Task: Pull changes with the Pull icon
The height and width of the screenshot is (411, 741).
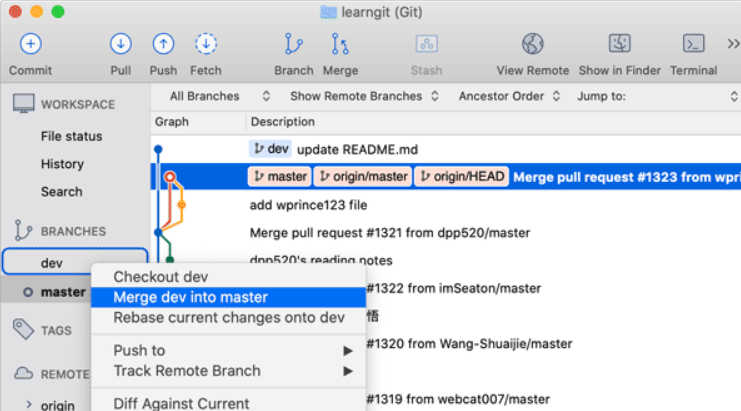Action: click(x=121, y=44)
